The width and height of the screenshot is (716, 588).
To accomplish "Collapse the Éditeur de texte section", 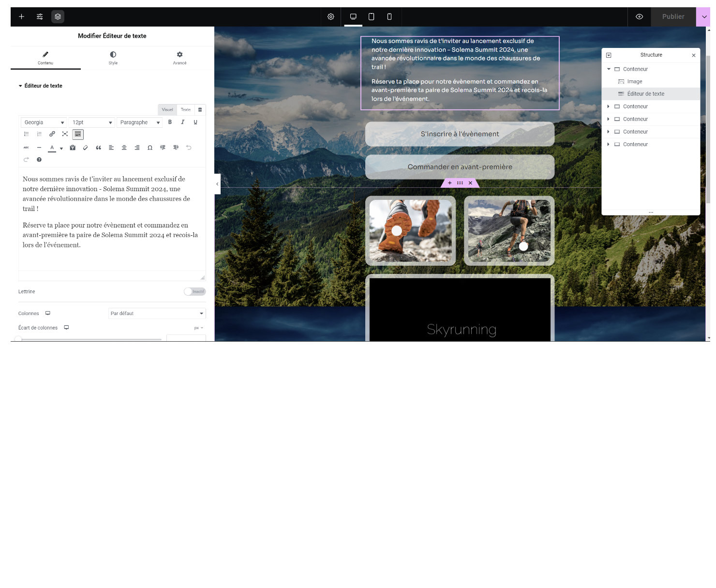I will click(41, 86).
